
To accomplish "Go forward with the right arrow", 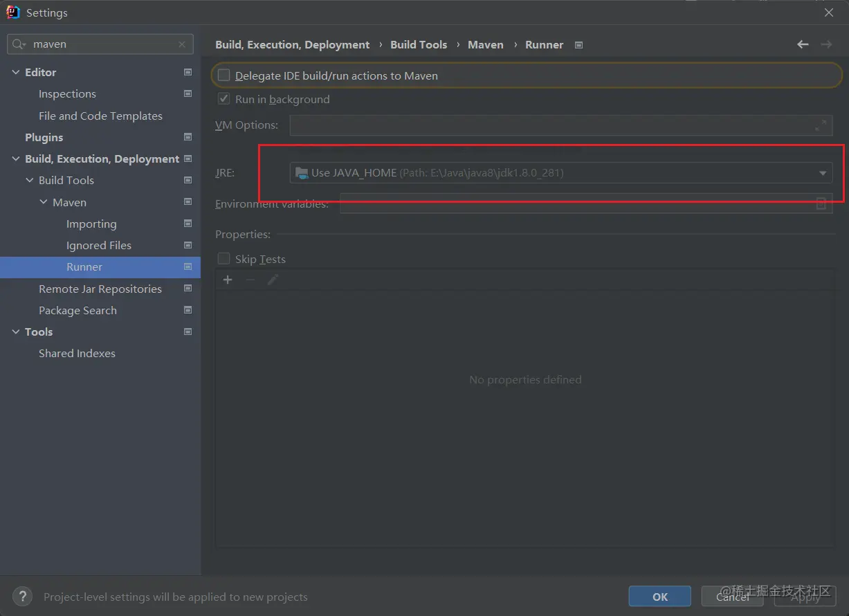I will (x=826, y=44).
